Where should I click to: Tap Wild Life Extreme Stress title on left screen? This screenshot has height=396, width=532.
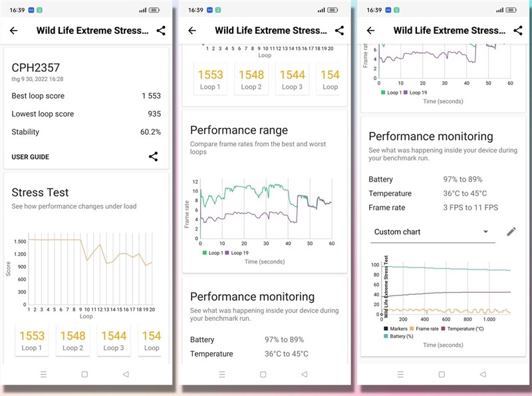tap(92, 31)
